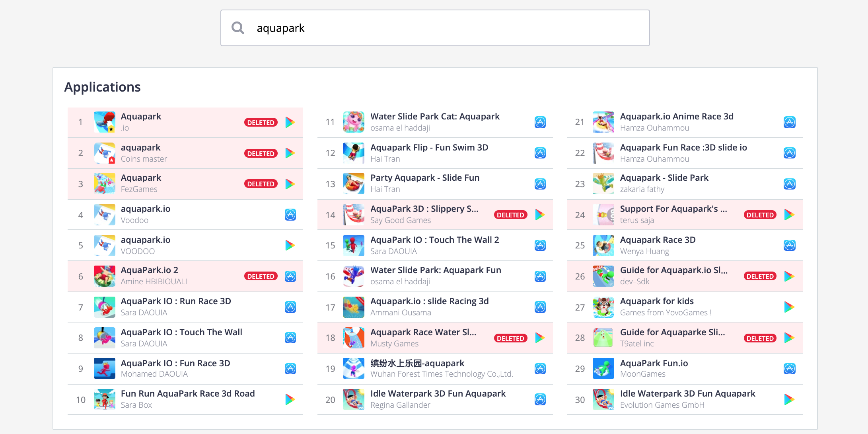The height and width of the screenshot is (434, 868).
Task: Open App Store icon for Water Slide Park: Aquapark Fun
Action: pyautogui.click(x=540, y=276)
